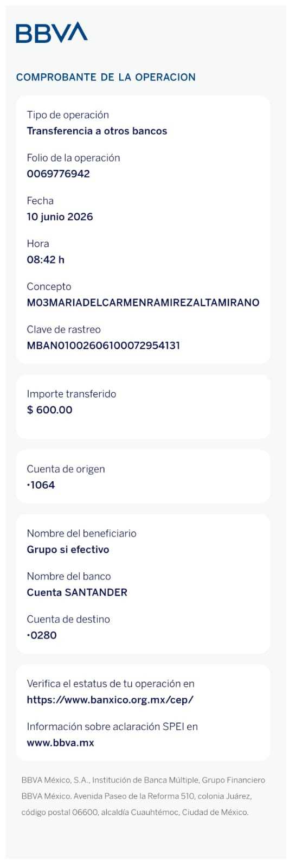Screen dimensions: 289x868
Task: Click the origin account •1064
Action: point(41,485)
